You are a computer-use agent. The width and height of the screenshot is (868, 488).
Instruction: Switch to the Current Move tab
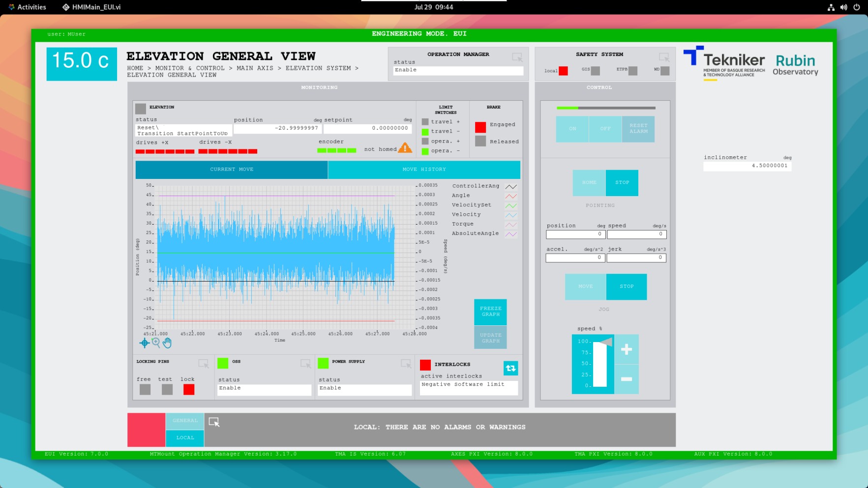coord(232,170)
